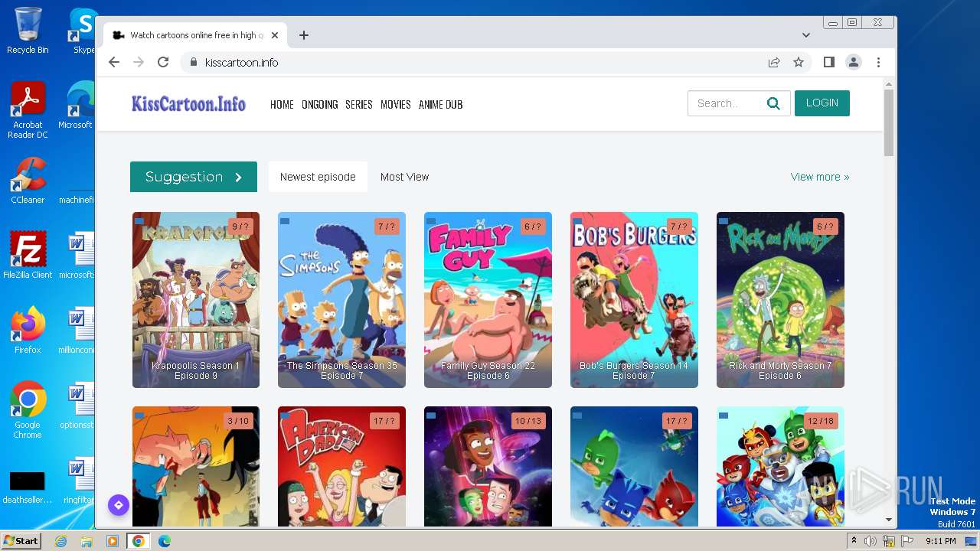
Task: Click the browser forward arrow
Action: point(139,63)
